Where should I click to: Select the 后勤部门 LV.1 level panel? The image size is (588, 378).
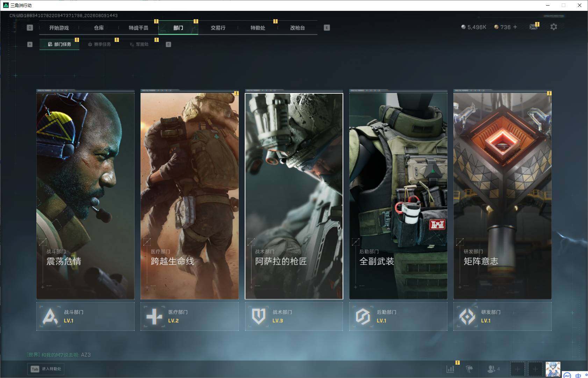click(x=398, y=317)
